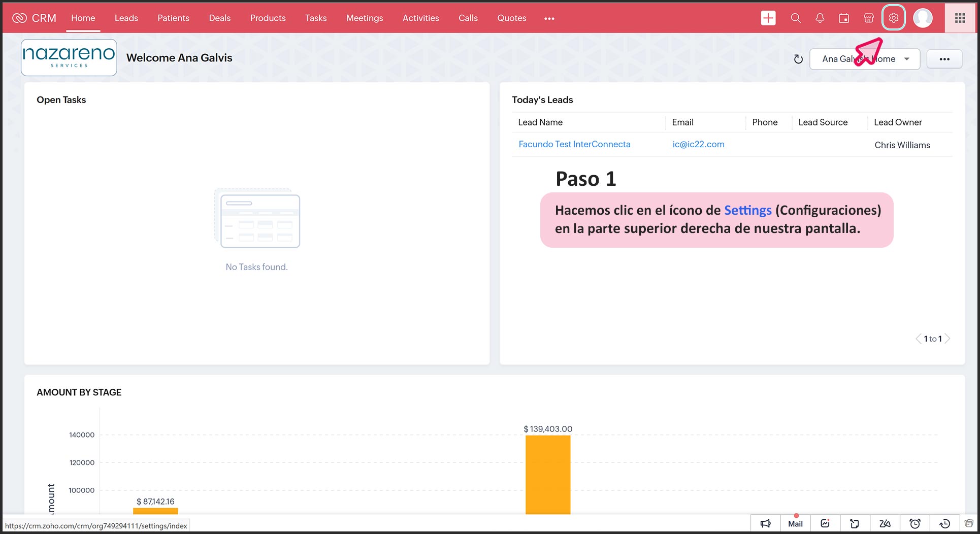This screenshot has width=980, height=534.
Task: Go to the Deals module tab
Action: click(x=219, y=18)
